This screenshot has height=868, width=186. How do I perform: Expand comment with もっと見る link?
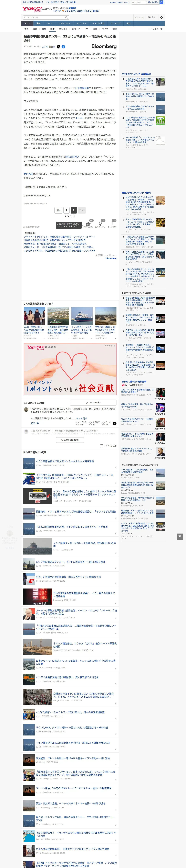(x=82, y=419)
